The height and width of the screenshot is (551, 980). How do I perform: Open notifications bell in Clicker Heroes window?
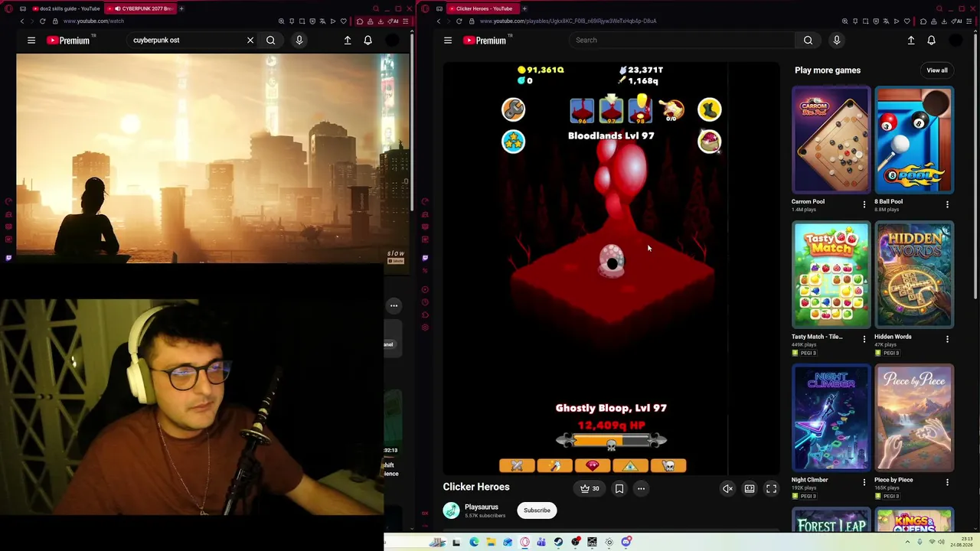pyautogui.click(x=932, y=40)
